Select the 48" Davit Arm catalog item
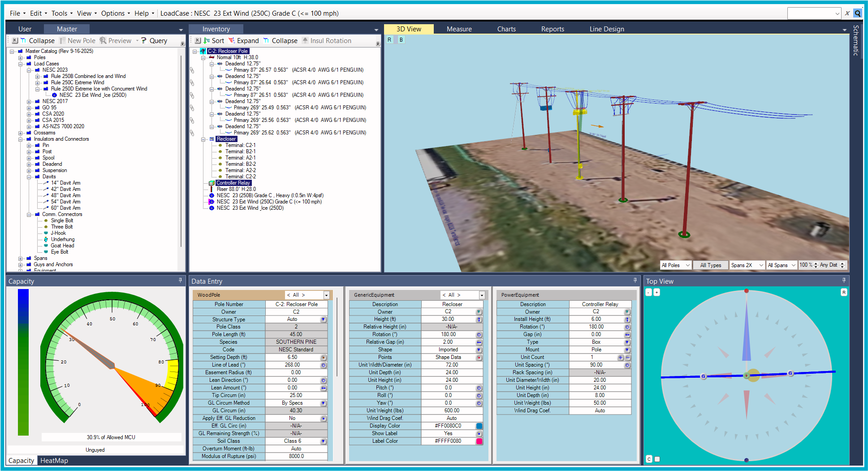 click(65, 195)
